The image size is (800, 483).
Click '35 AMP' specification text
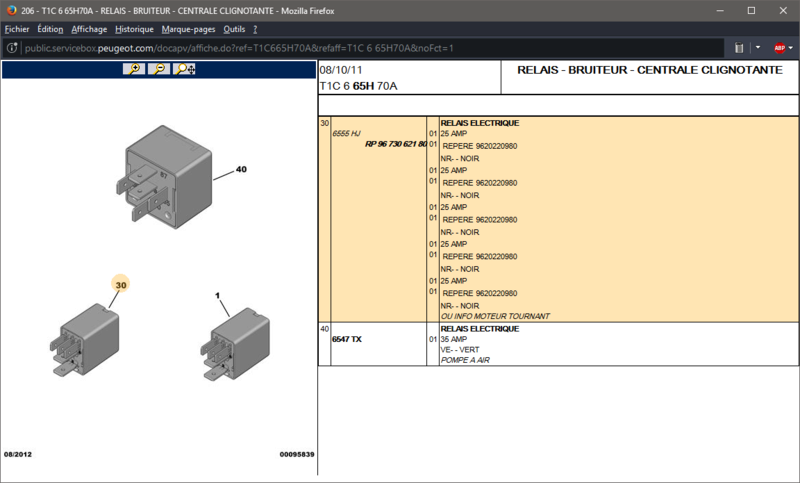tap(454, 339)
